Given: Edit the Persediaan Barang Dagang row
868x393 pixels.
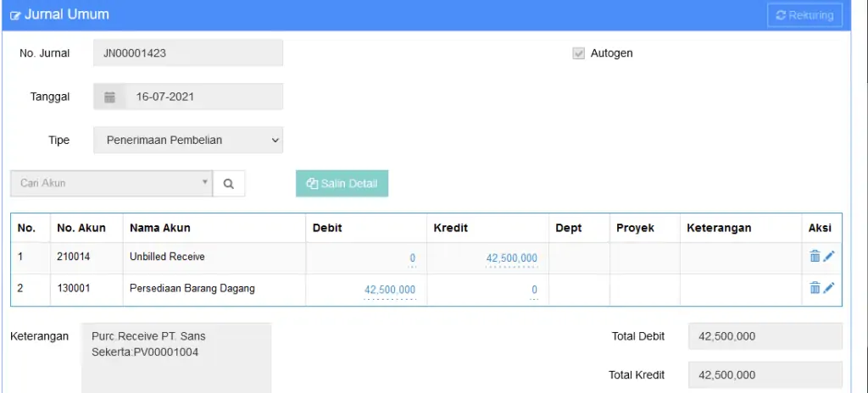Looking at the screenshot, I should [829, 287].
